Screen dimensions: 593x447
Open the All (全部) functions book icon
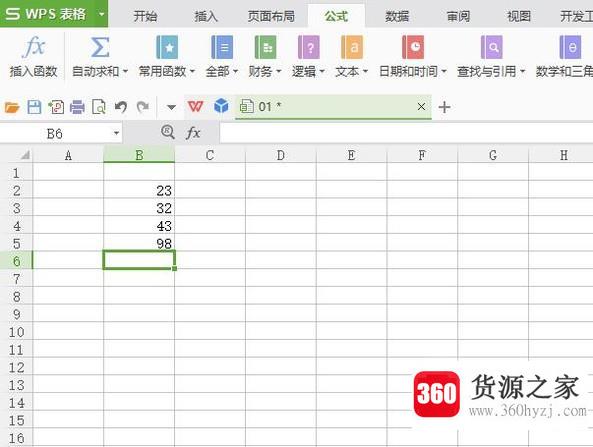pyautogui.click(x=222, y=47)
